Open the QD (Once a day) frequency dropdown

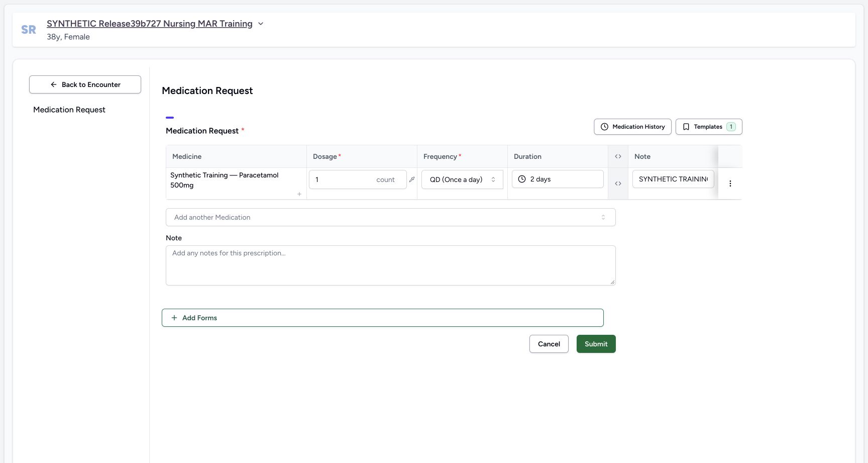(462, 179)
